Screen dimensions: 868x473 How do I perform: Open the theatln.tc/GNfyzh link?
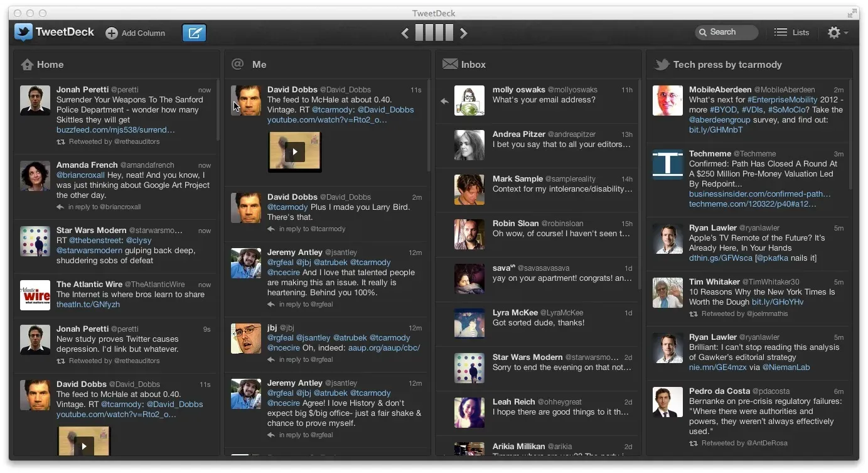click(x=88, y=305)
